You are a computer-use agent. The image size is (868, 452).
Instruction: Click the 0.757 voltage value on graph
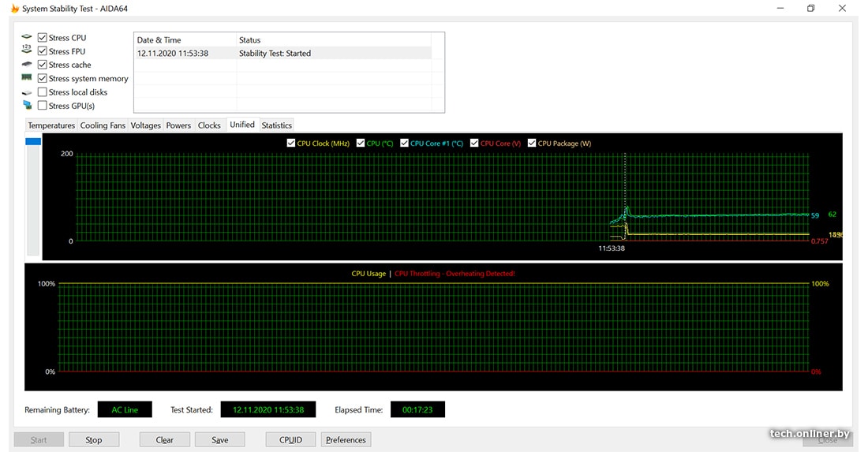point(819,241)
